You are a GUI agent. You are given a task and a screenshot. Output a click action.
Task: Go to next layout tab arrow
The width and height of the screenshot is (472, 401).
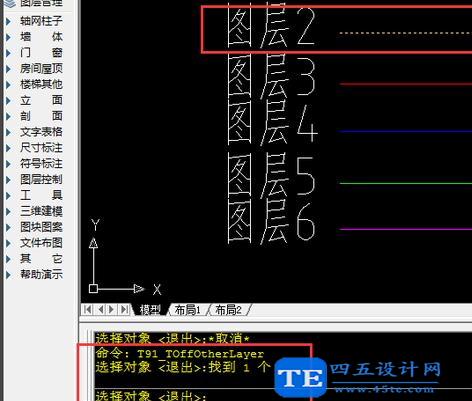point(112,310)
